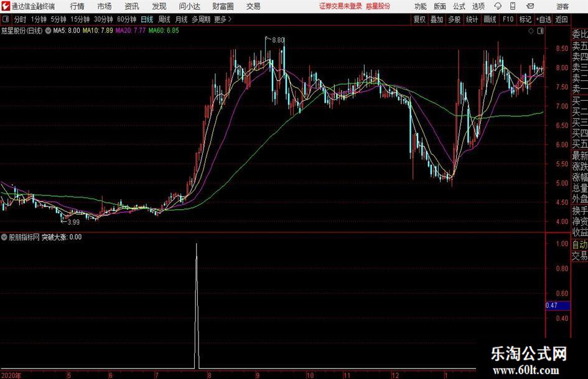This screenshot has width=588, height=379.
Task: Click month 12 marker on time axis
Action: pos(396,375)
